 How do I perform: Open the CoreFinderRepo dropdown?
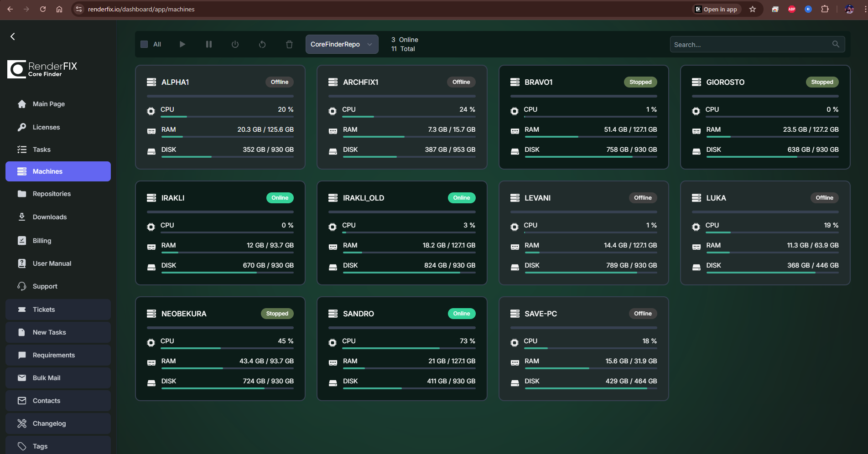(342, 44)
